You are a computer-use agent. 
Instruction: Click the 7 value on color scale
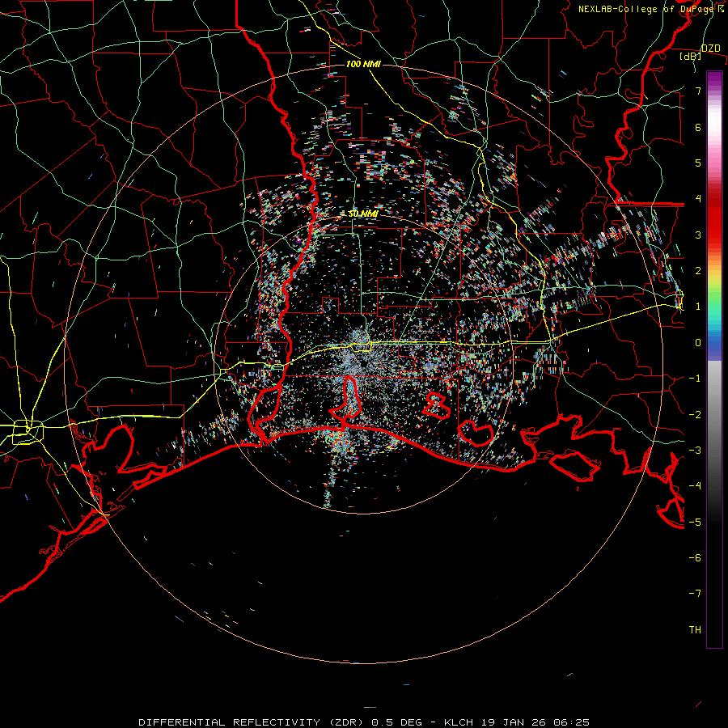click(698, 91)
